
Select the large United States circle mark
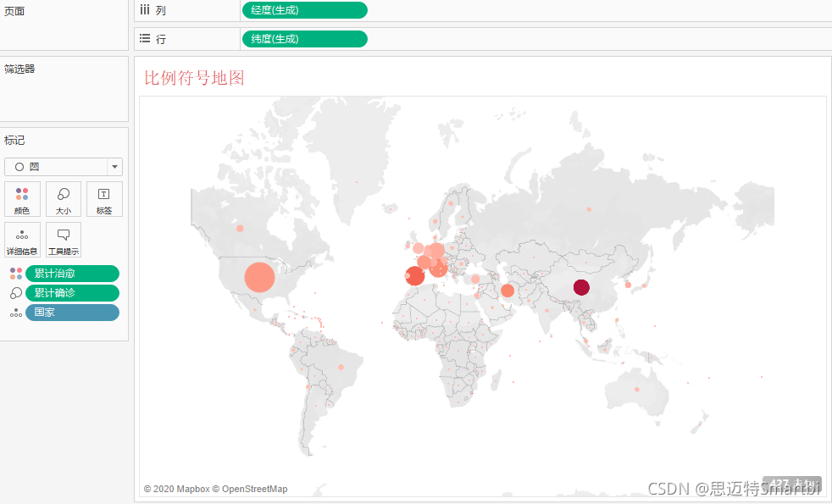click(259, 277)
